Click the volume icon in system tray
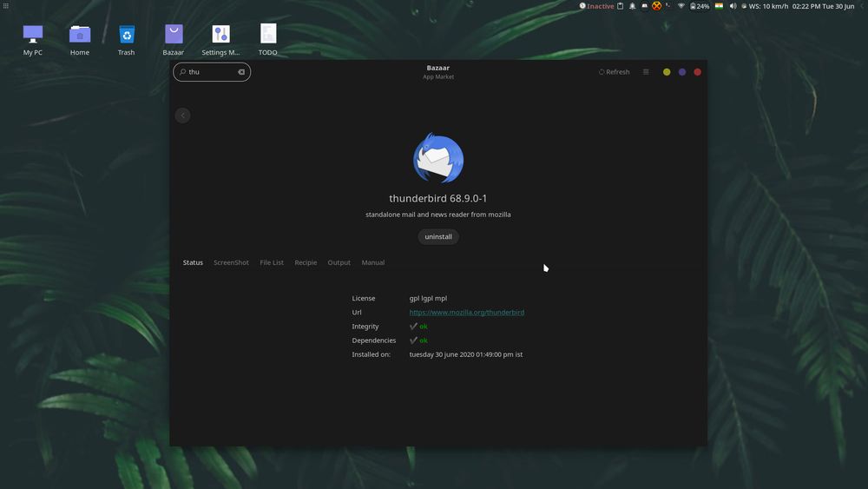868x489 pixels. click(733, 6)
